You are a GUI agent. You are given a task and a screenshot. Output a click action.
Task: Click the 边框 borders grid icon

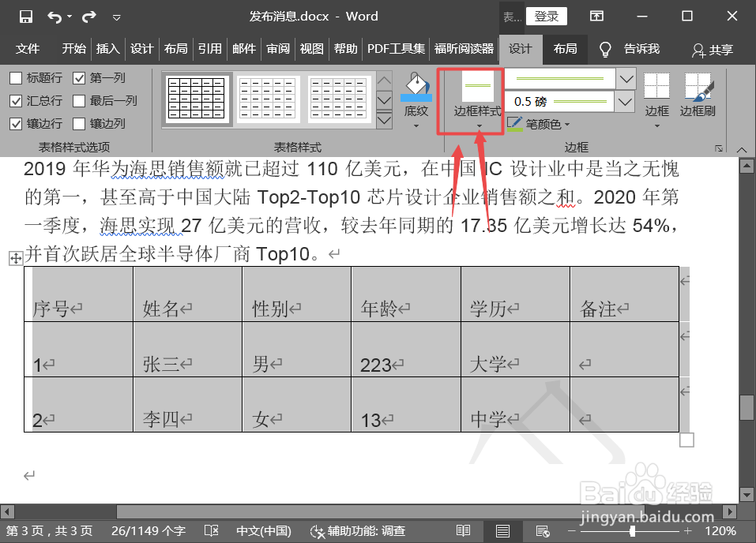tap(656, 87)
